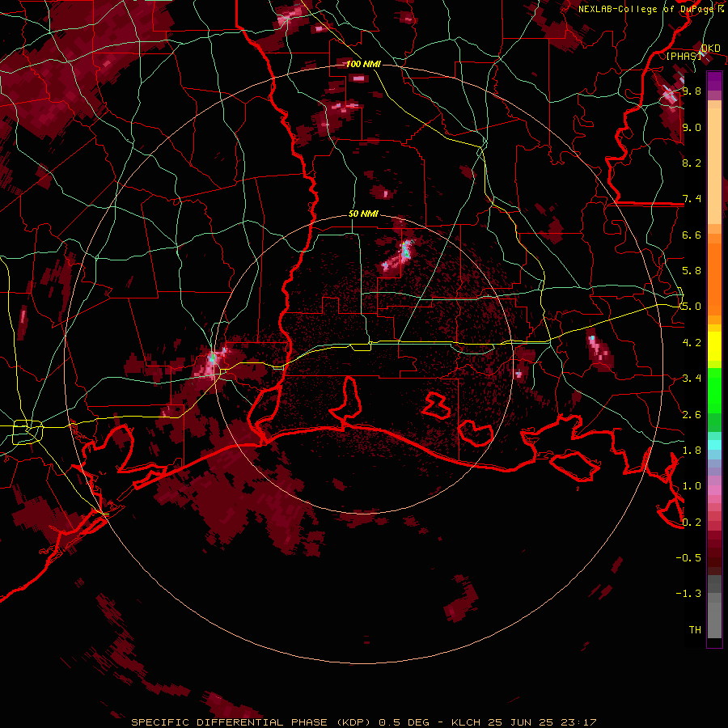The image size is (728, 728).
Task: Click the -1.3 value on the color scale
Action: click(x=688, y=594)
